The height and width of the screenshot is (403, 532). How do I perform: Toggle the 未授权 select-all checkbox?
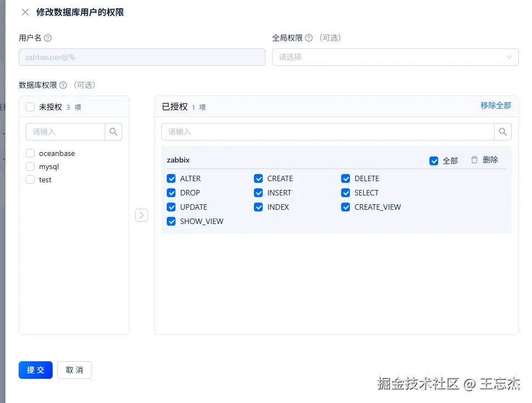30,107
